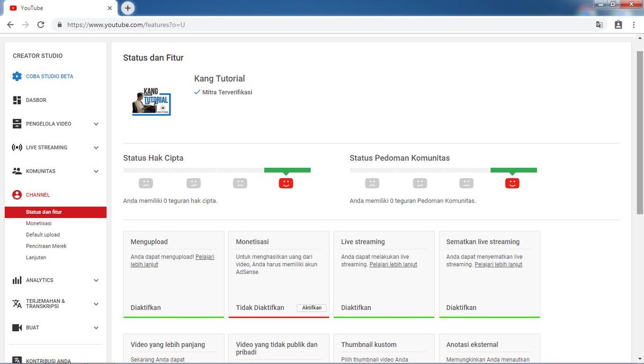Expand the Terjemahan & Transkripsi chevron

(x=96, y=304)
